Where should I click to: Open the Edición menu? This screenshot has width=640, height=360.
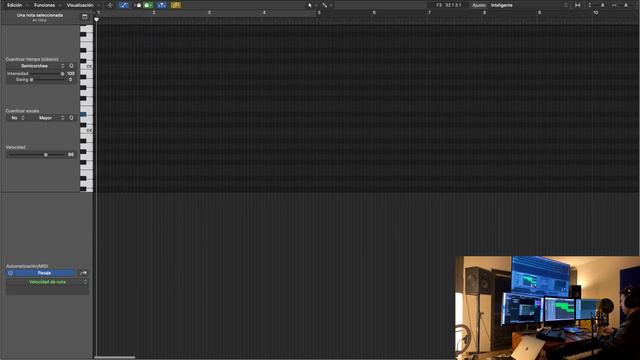click(15, 5)
